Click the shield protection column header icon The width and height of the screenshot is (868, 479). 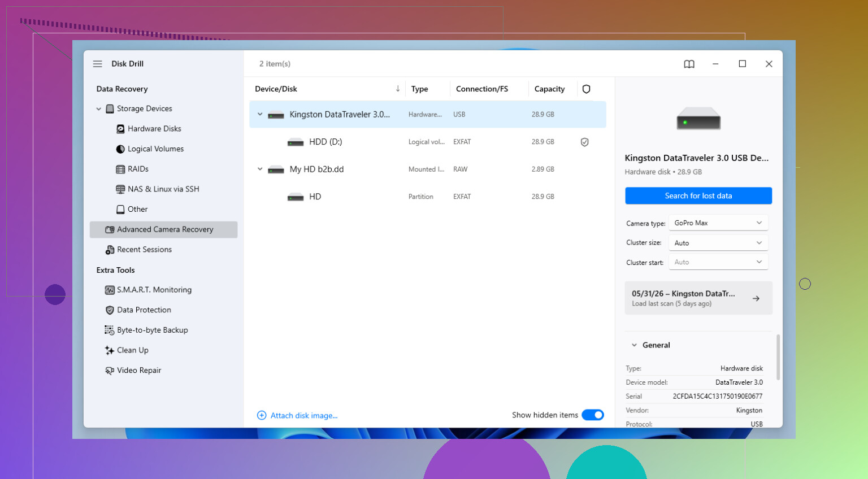point(586,89)
